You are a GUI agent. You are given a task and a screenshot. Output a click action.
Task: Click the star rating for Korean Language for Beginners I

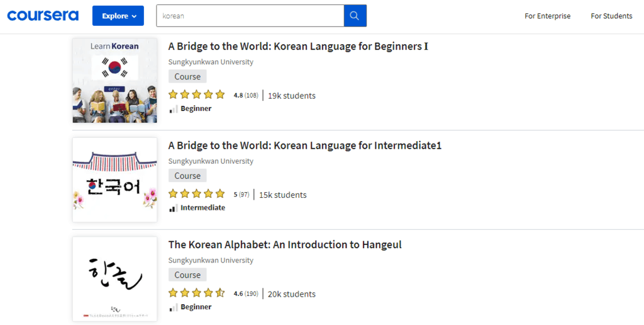(196, 95)
